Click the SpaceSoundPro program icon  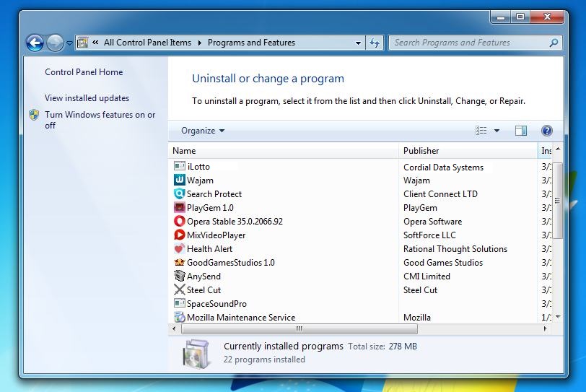tap(180, 303)
